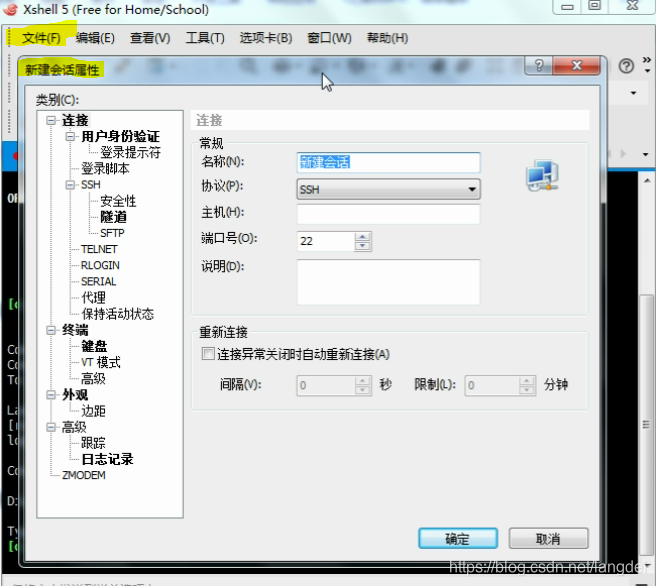Click the Xshell app logo icon
Image resolution: width=656 pixels, height=586 pixels.
point(10,9)
